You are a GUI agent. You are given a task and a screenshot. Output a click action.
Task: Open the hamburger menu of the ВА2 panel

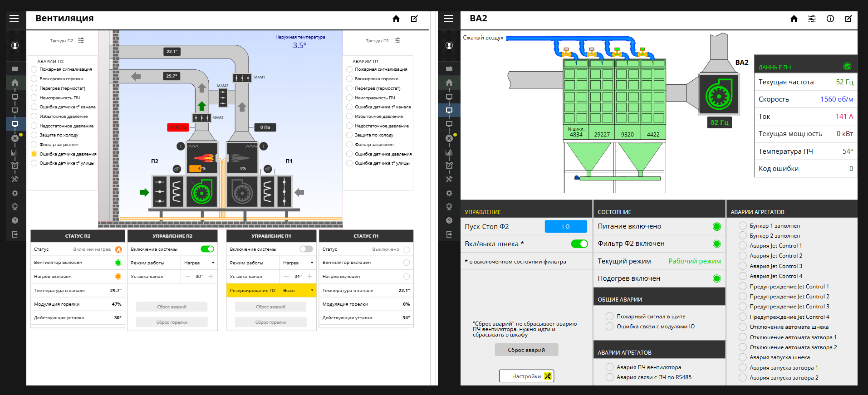[448, 19]
